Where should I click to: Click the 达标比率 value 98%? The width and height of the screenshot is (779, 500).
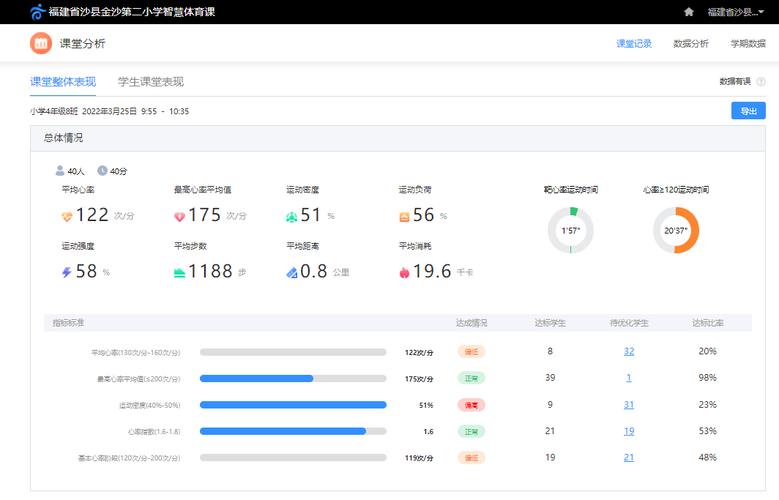point(707,378)
